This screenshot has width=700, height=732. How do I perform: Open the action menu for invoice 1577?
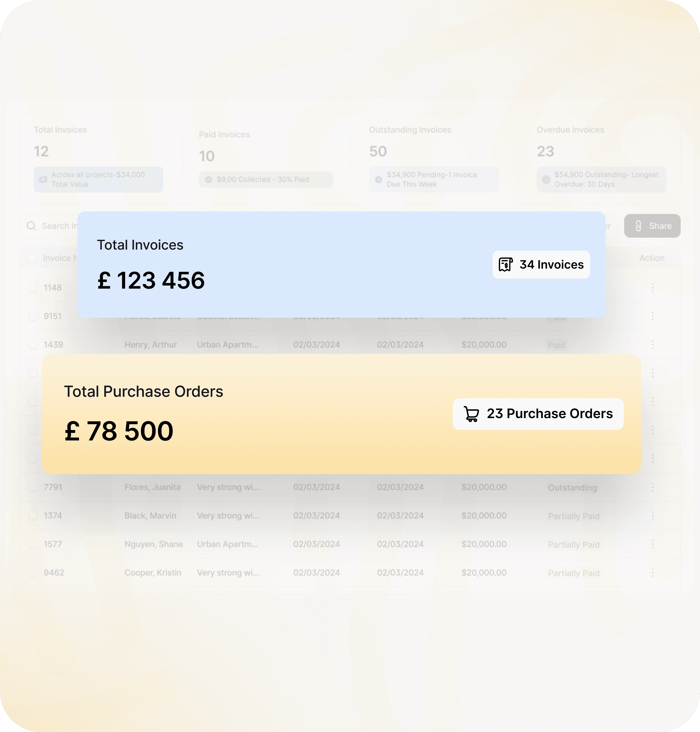[x=653, y=544]
